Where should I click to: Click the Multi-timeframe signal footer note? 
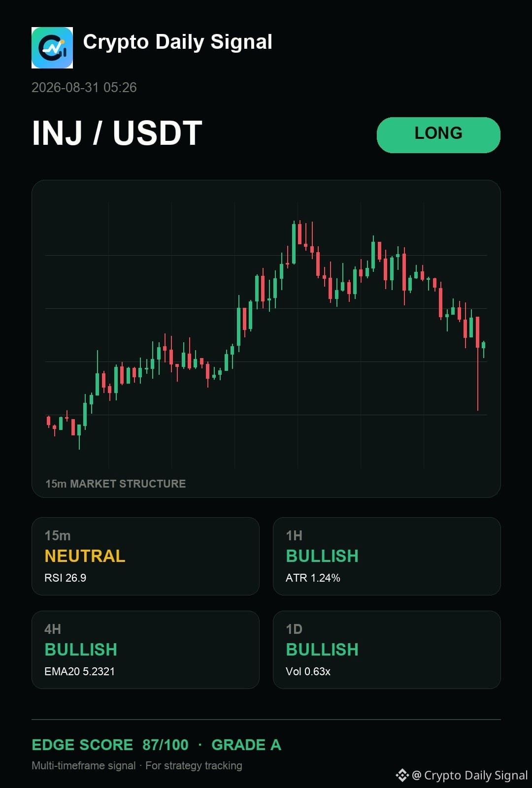click(x=137, y=765)
